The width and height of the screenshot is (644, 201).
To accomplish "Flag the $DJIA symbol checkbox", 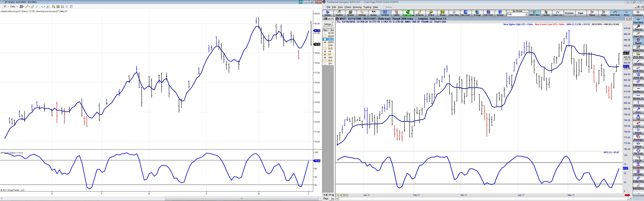I will [x=325, y=36].
